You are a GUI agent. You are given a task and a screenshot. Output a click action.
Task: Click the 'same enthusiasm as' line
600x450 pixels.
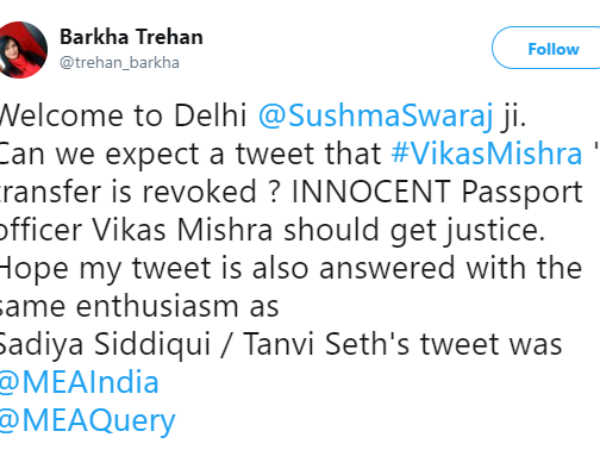pyautogui.click(x=139, y=307)
